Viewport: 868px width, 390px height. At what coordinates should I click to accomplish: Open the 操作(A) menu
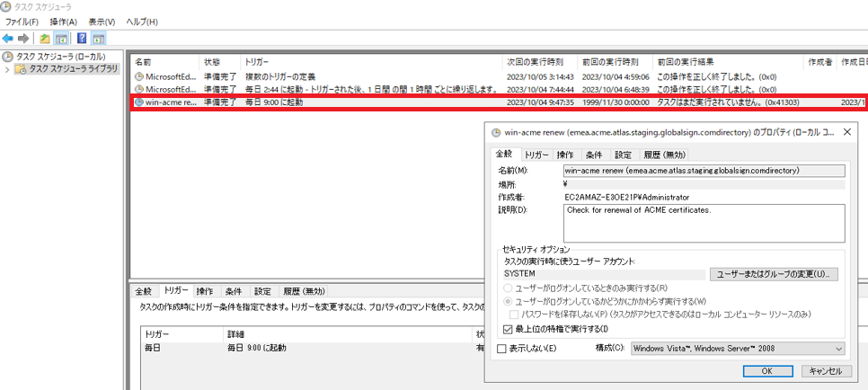click(63, 22)
